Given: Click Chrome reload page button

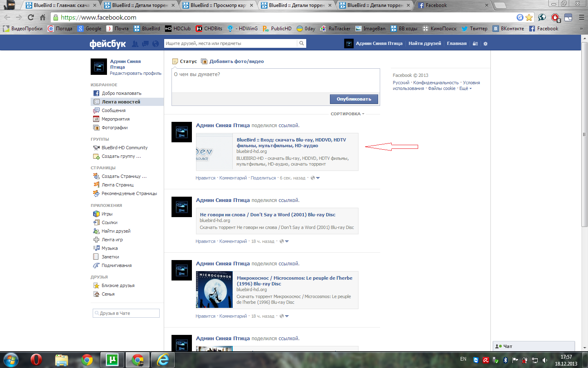Looking at the screenshot, I should 31,17.
